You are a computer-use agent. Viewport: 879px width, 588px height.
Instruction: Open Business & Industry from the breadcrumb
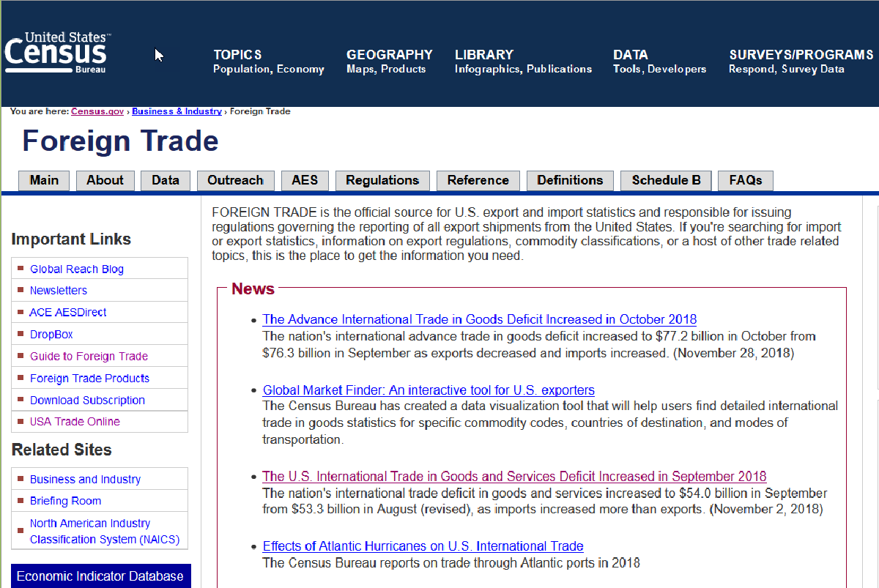177,111
